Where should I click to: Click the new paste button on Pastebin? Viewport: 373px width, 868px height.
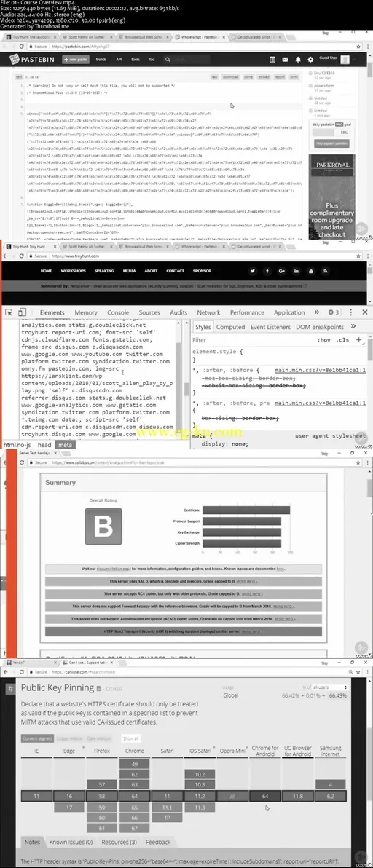76,59
